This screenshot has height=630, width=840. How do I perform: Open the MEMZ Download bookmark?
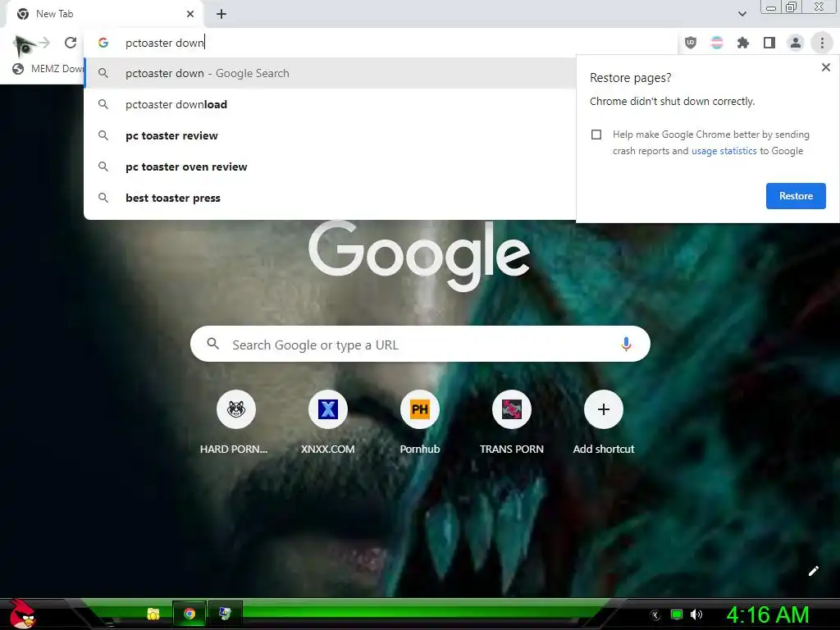[x=48, y=69]
